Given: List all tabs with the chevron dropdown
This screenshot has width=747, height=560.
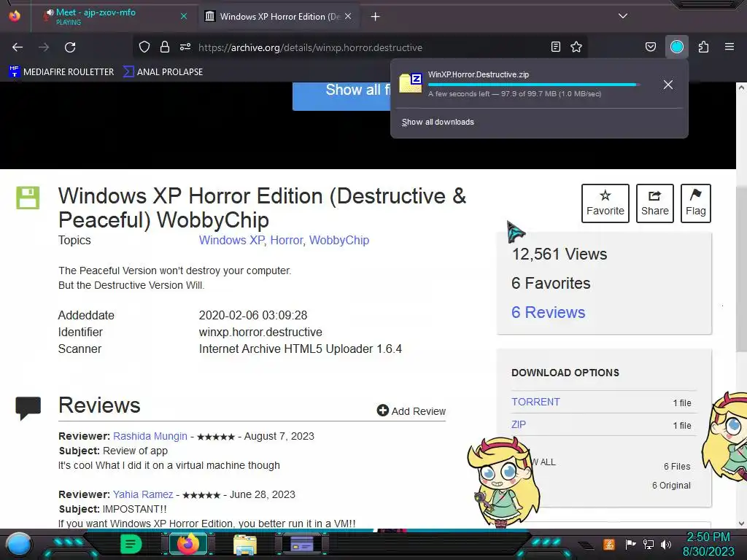Looking at the screenshot, I should point(623,16).
